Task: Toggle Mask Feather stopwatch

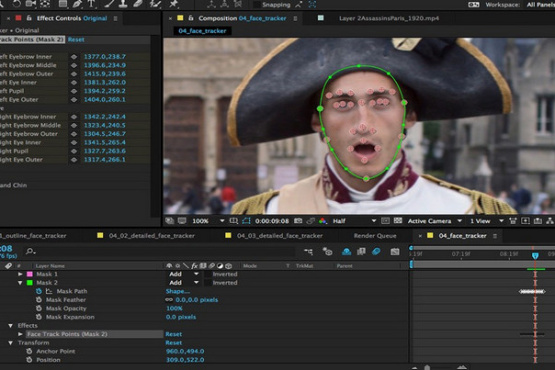Action: click(39, 300)
